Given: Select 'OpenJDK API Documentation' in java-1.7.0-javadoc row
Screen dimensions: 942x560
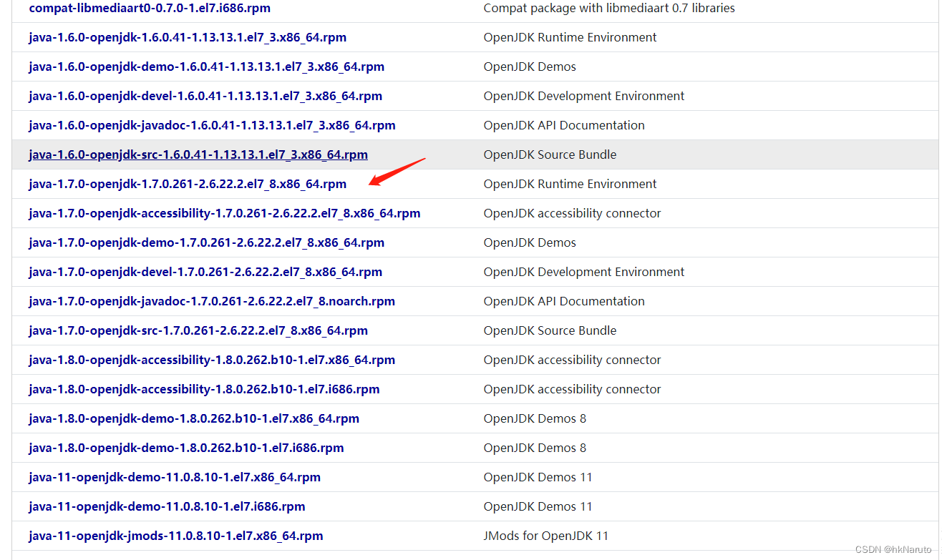Looking at the screenshot, I should (x=564, y=301).
